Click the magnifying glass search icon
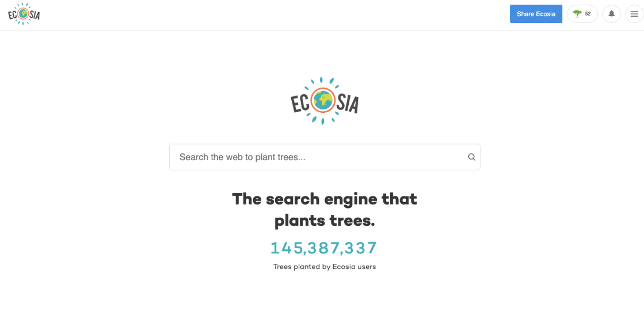Screen dimensions: 644x334 pos(471,157)
